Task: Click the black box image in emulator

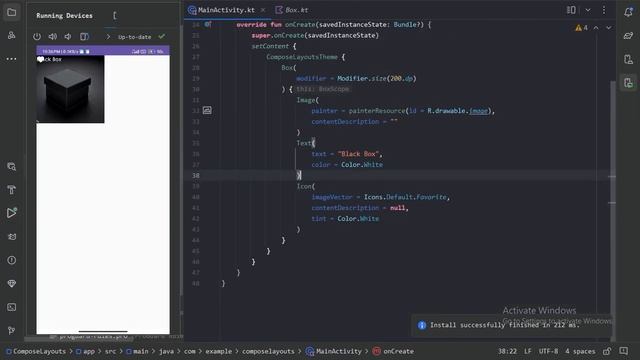Action: pyautogui.click(x=70, y=89)
